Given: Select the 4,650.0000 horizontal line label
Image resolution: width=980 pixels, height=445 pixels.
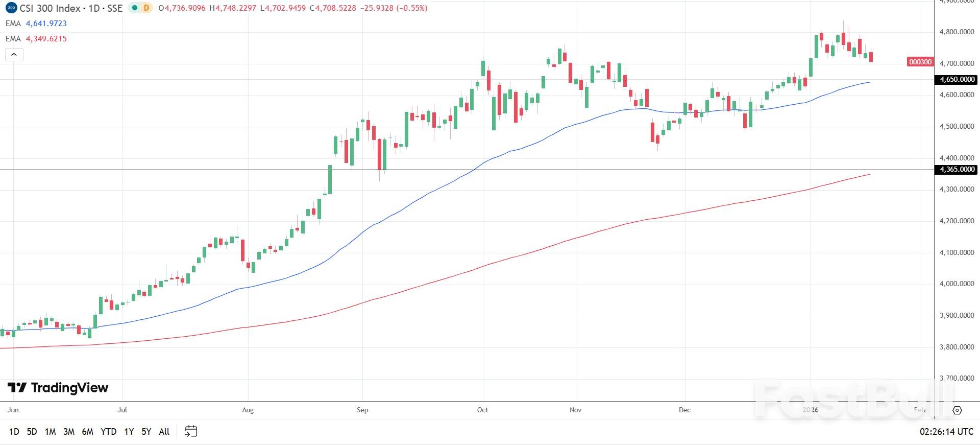Looking at the screenshot, I should [956, 80].
